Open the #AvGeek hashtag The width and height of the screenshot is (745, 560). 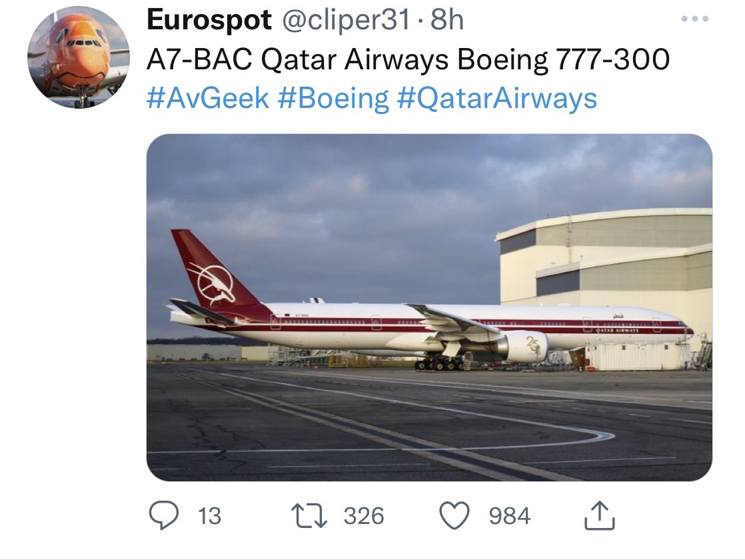tap(207, 99)
